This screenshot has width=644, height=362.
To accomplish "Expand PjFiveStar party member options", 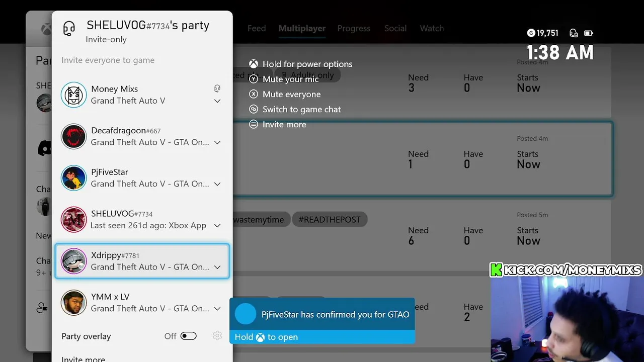I will pyautogui.click(x=217, y=185).
